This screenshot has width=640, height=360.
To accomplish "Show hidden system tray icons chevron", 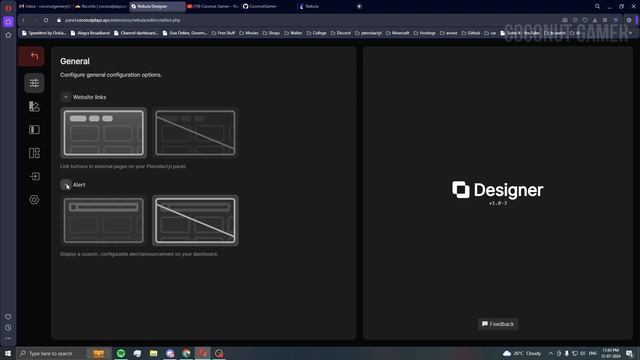I will [551, 353].
